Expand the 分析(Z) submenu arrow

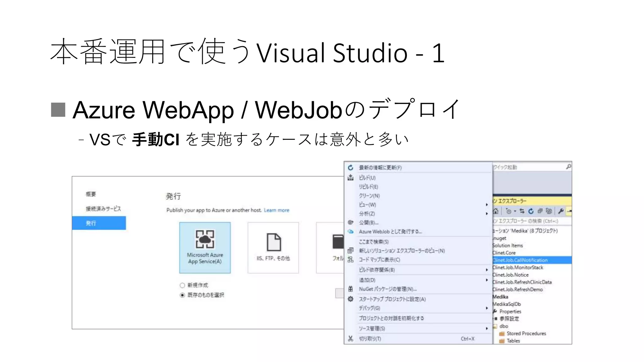[x=487, y=214]
